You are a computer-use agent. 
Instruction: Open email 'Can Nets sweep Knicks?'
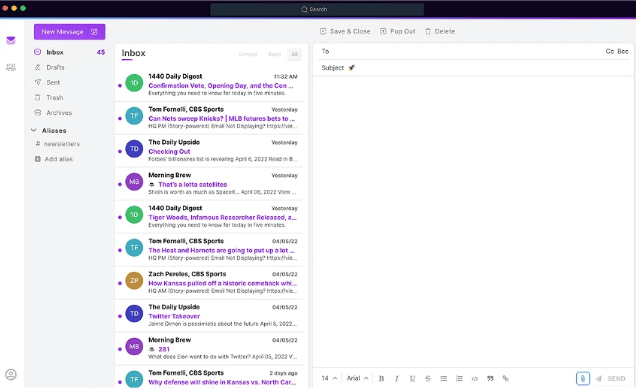[x=209, y=118]
